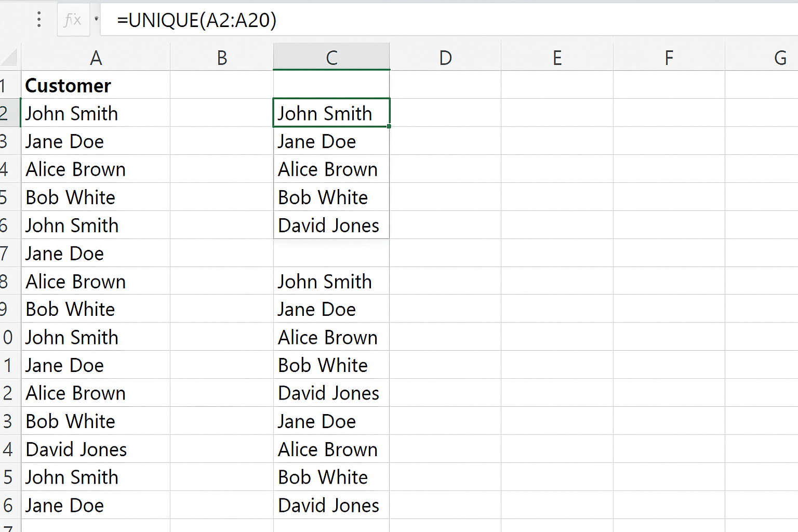798x532 pixels.
Task: Select column E header
Action: click(557, 57)
